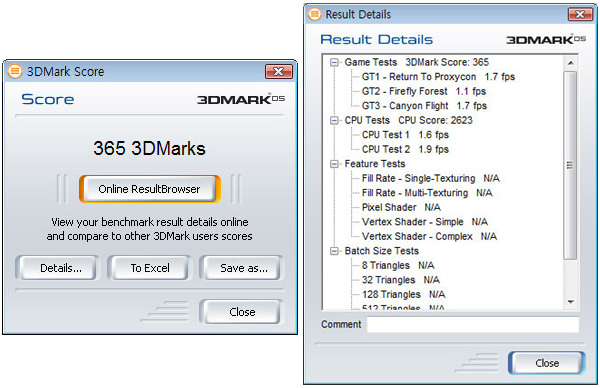Collapse the Feature Tests tree node

[x=334, y=164]
